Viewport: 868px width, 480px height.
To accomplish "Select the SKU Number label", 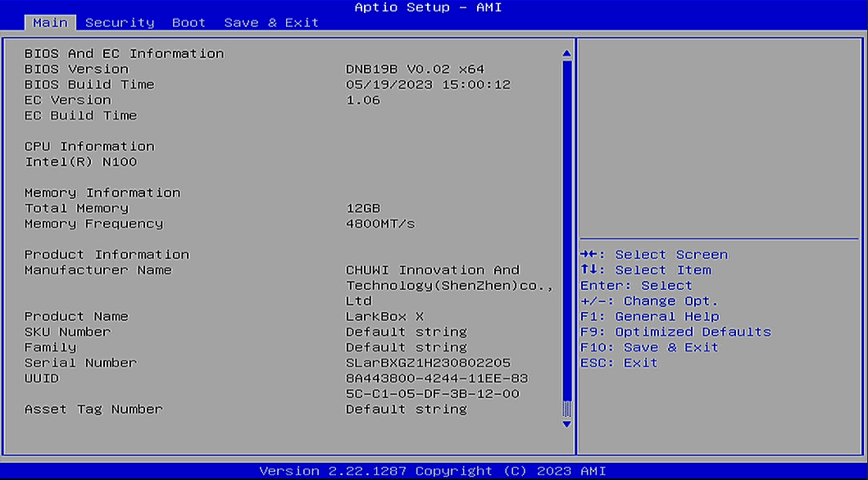I will [x=67, y=333].
